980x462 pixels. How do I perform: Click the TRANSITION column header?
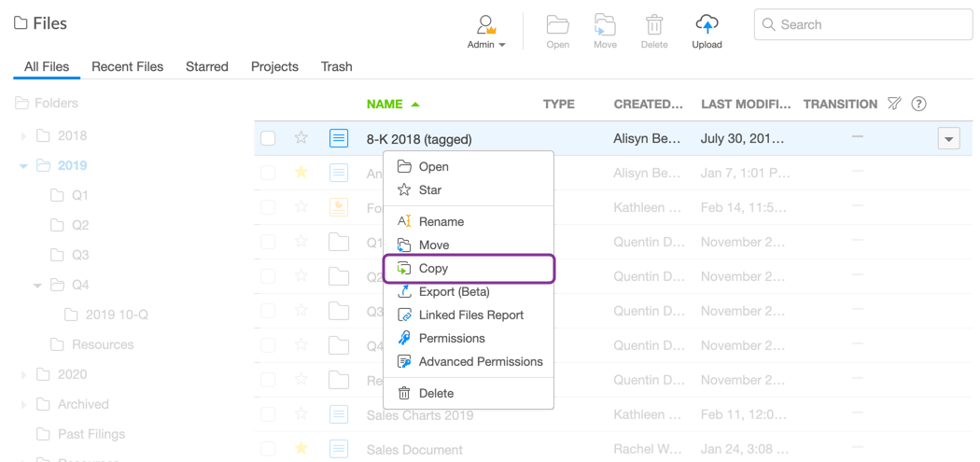click(x=840, y=105)
